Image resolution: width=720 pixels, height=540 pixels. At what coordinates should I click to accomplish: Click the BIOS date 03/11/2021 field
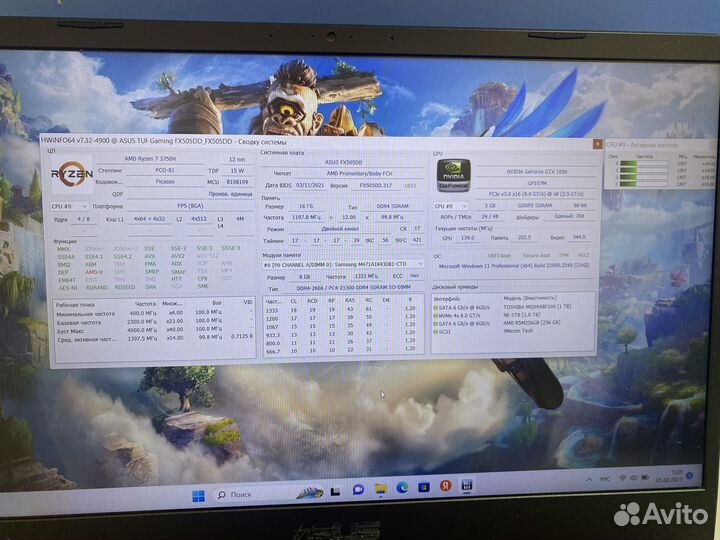(310, 186)
